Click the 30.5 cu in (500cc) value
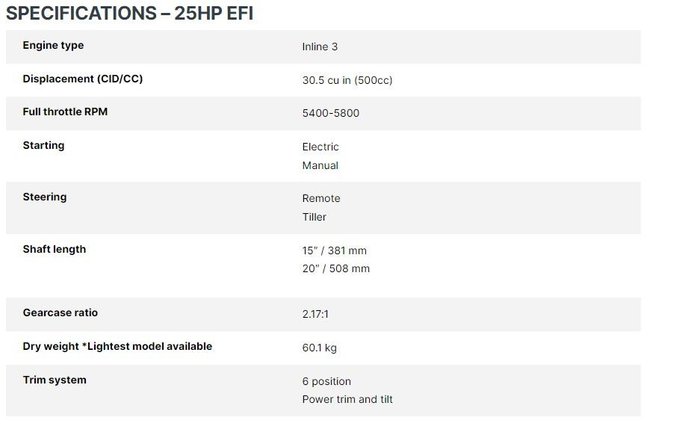Viewport: 700px width, 436px height. point(347,80)
